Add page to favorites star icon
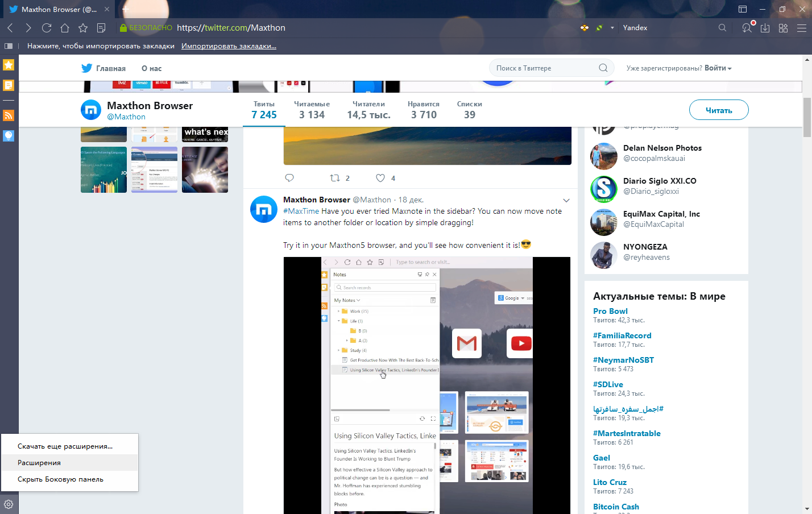Image resolution: width=812 pixels, height=514 pixels. (83, 28)
